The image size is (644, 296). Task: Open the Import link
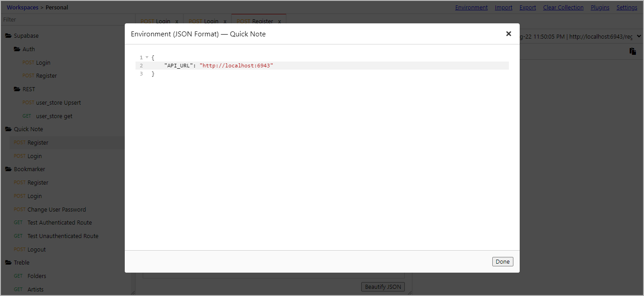click(504, 7)
